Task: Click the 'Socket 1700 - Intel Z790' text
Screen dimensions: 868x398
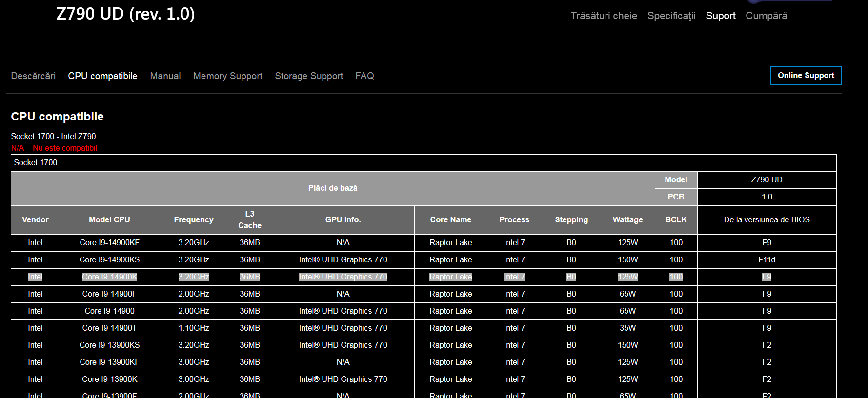Action: click(x=53, y=136)
